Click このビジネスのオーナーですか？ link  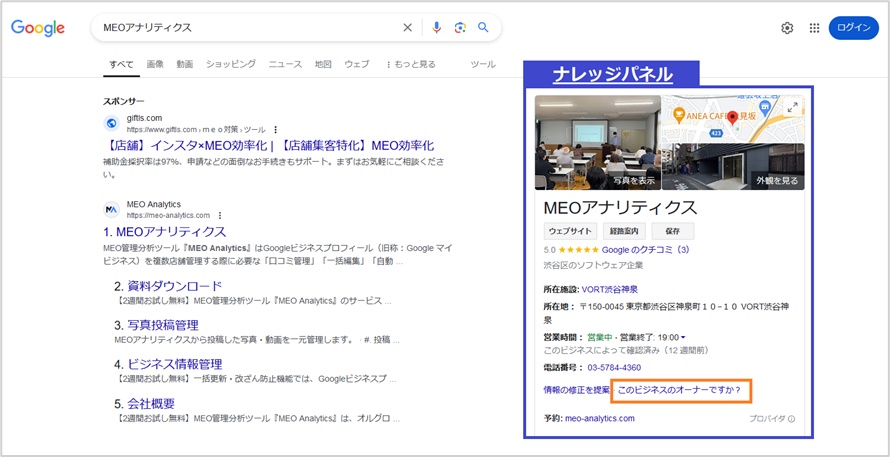pos(679,391)
